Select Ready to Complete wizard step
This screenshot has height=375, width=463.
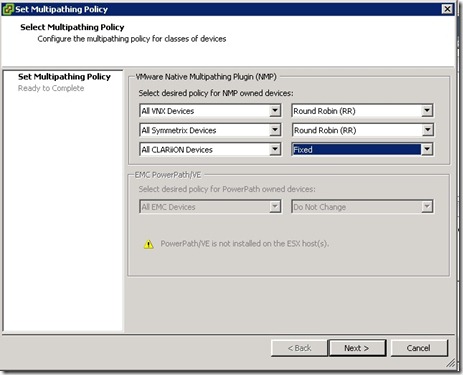coord(51,88)
